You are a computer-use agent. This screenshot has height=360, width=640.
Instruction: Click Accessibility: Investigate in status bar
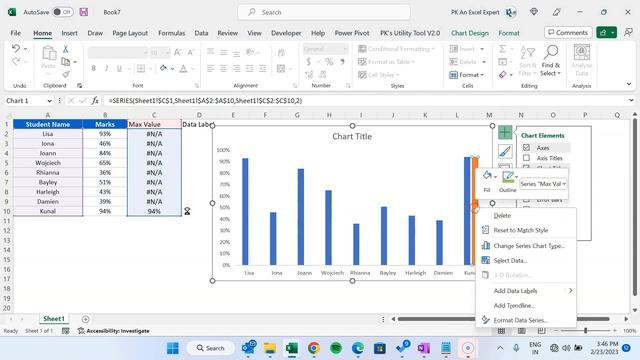pyautogui.click(x=113, y=331)
